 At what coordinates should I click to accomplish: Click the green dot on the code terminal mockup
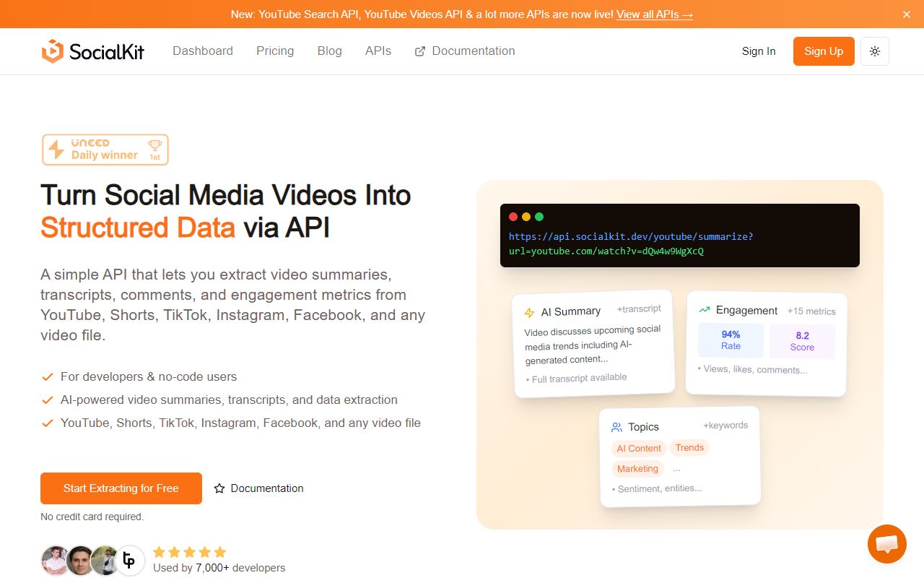(x=539, y=216)
